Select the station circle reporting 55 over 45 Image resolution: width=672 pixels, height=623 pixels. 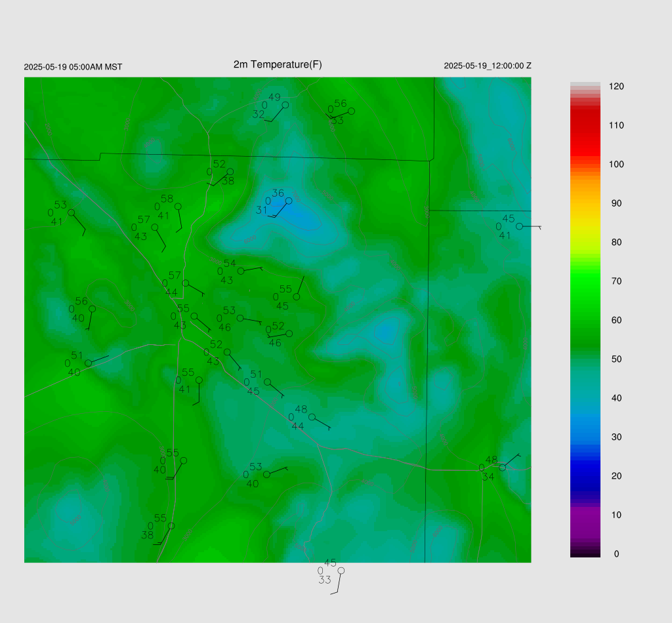[x=297, y=296]
